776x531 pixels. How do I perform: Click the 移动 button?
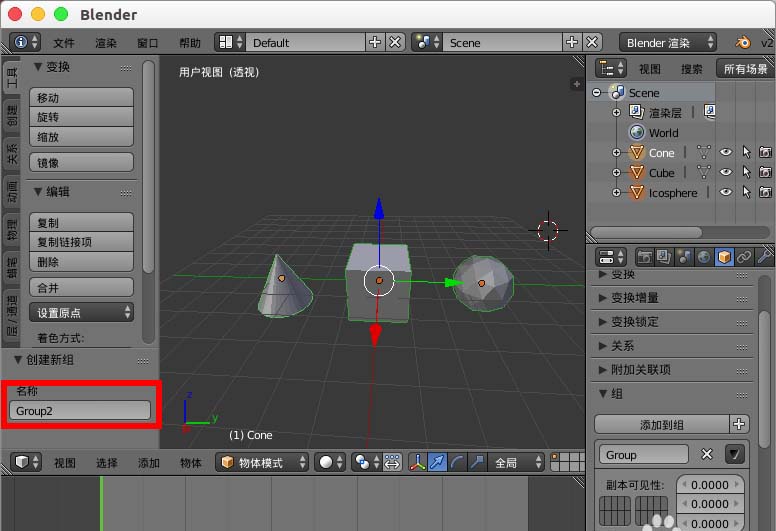click(81, 97)
